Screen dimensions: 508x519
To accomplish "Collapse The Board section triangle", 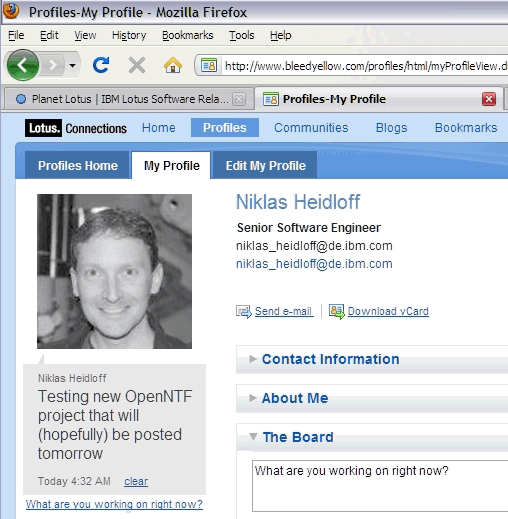I will (x=253, y=437).
